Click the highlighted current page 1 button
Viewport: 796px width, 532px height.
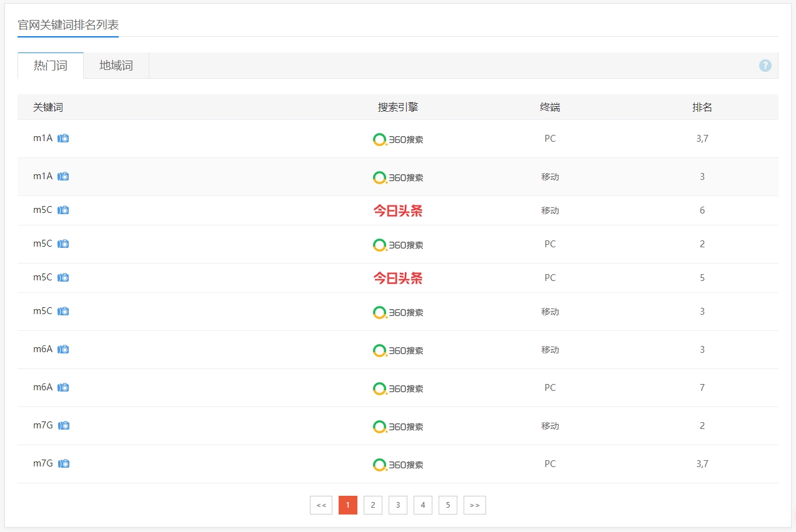pyautogui.click(x=348, y=505)
